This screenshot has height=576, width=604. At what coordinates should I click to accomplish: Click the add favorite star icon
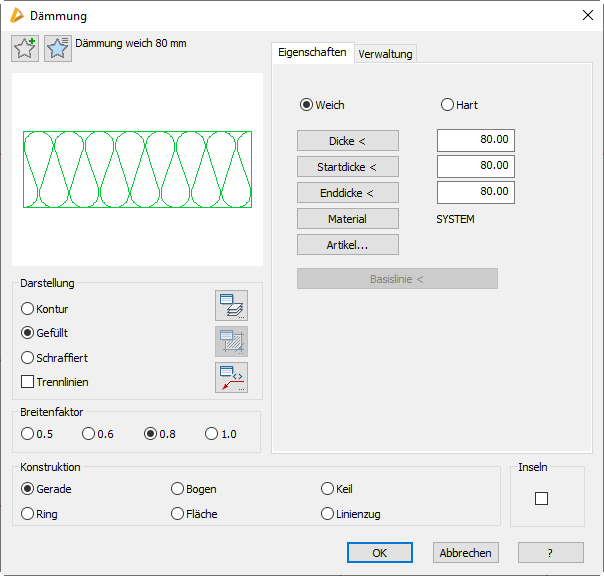coord(25,49)
